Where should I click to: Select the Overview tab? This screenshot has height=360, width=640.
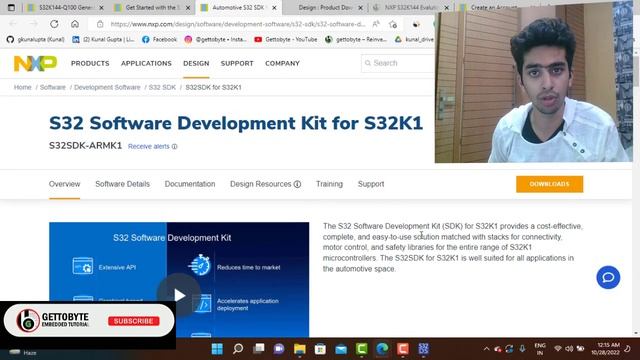pyautogui.click(x=64, y=184)
